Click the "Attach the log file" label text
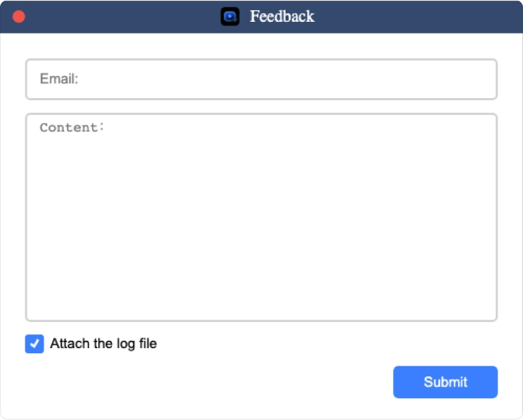Screen dimensions: 523x420 [103, 344]
